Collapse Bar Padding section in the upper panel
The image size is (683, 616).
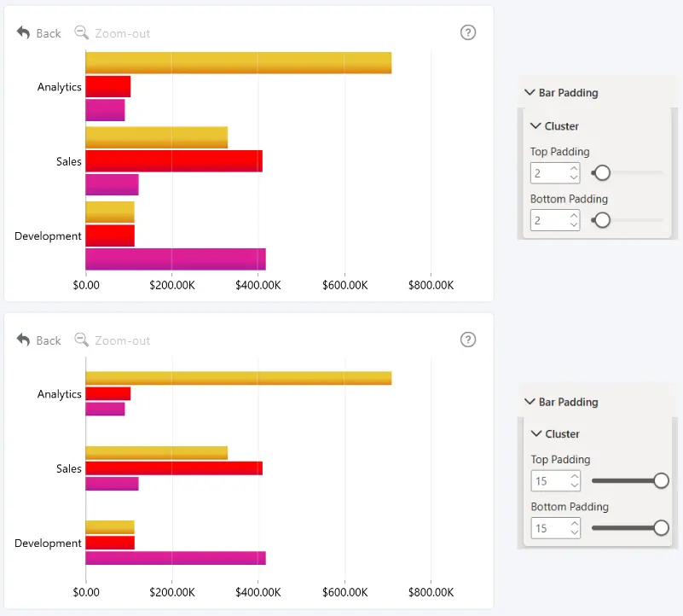point(530,92)
